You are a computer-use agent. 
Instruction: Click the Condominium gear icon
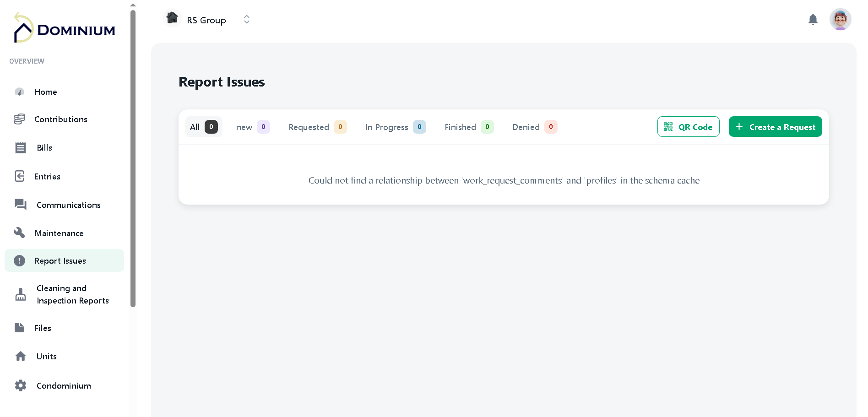tap(20, 385)
